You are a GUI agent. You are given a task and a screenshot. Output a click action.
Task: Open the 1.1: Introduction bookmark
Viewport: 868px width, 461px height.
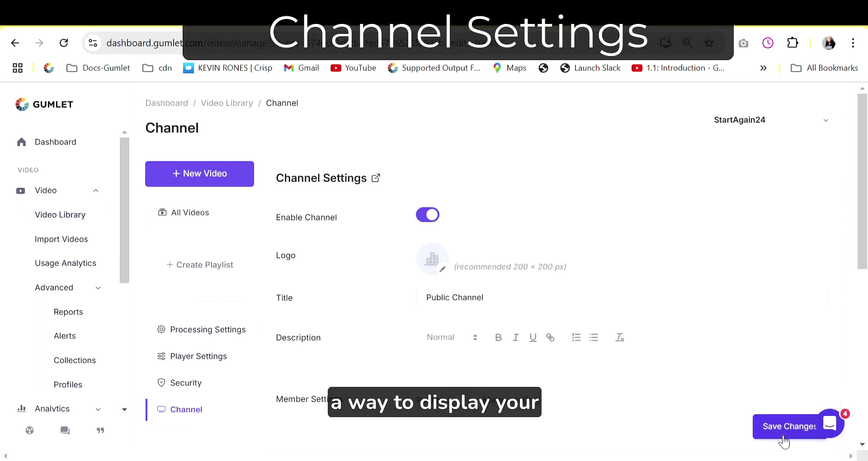[678, 68]
